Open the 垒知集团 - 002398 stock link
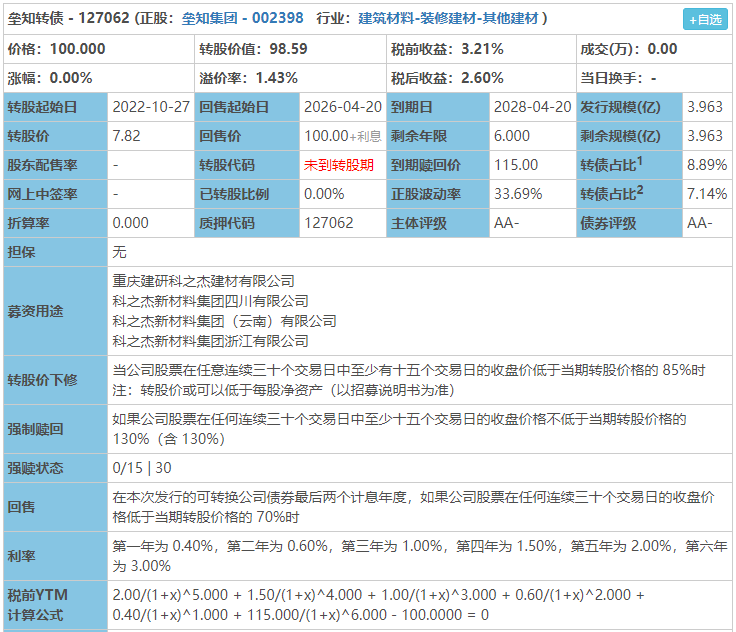Screen dimensions: 736x632 tap(242, 18)
